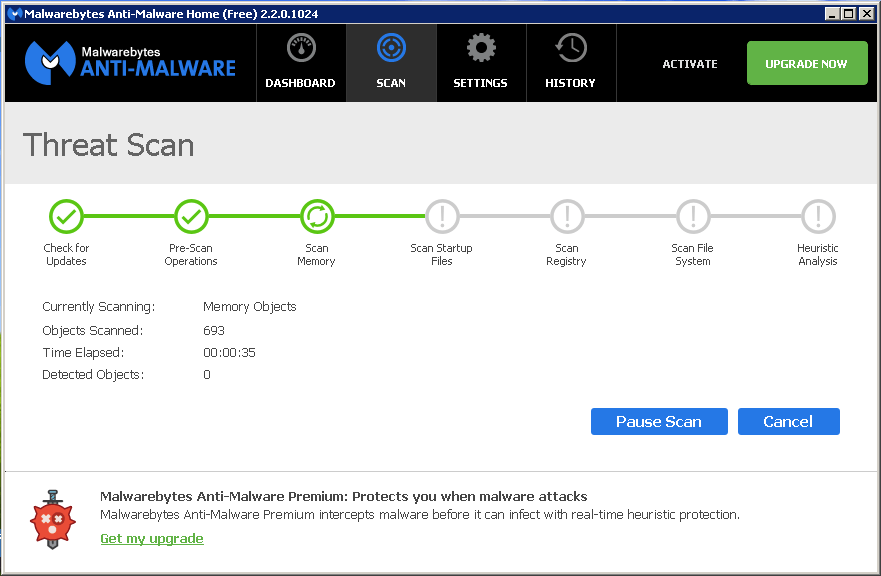View the HISTORY tab label
Viewport: 881px width, 576px height.
570,83
